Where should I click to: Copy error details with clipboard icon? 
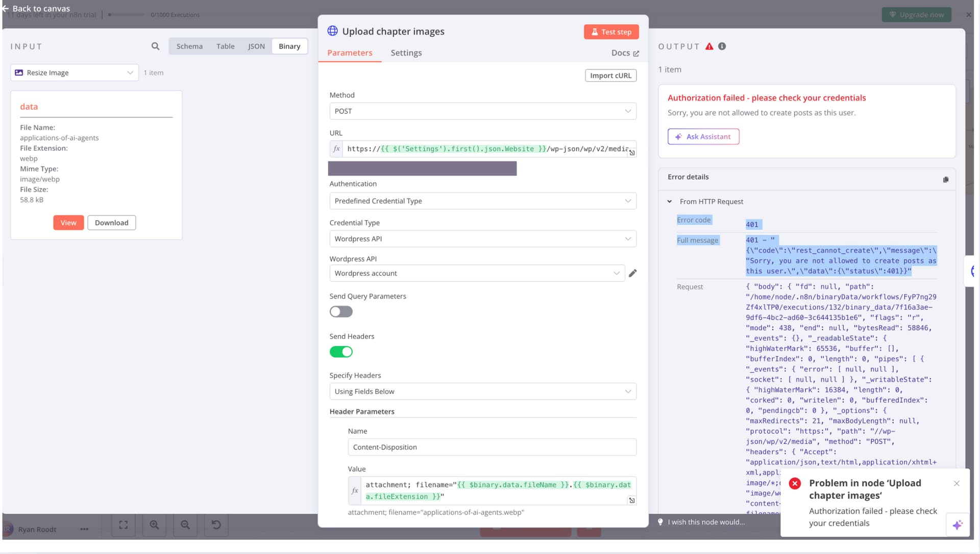point(945,179)
